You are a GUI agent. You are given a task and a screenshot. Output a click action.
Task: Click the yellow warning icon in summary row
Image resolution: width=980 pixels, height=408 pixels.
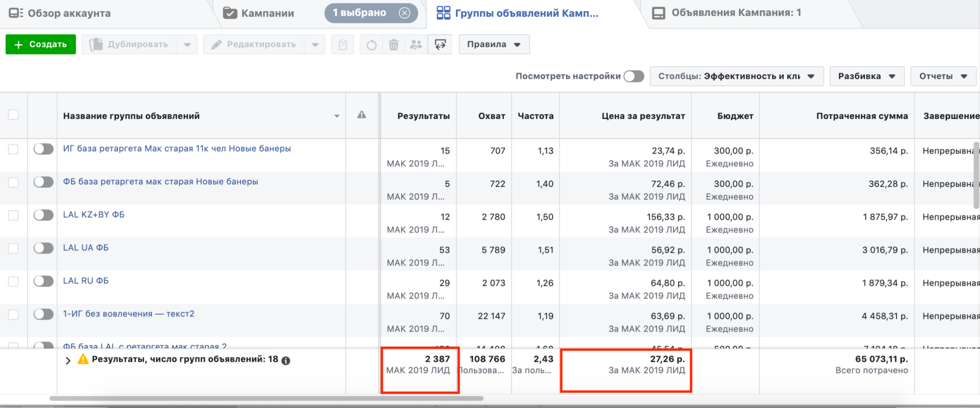click(83, 359)
